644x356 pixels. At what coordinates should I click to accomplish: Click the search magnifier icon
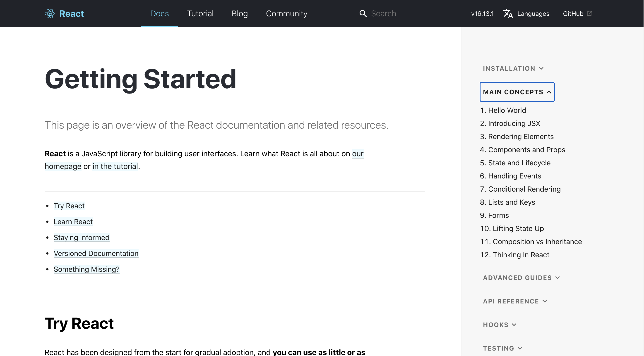pyautogui.click(x=363, y=14)
